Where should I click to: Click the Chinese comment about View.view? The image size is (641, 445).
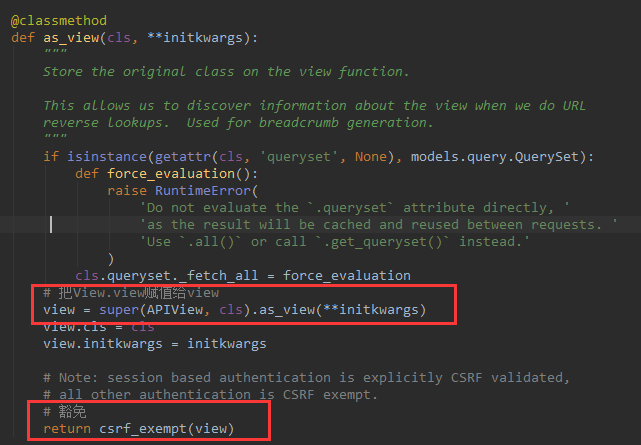[x=131, y=293]
